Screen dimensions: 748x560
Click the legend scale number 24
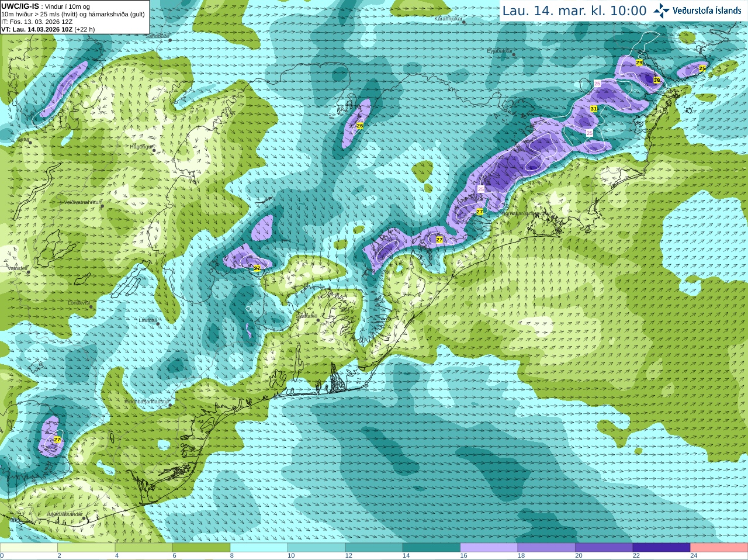point(694,556)
